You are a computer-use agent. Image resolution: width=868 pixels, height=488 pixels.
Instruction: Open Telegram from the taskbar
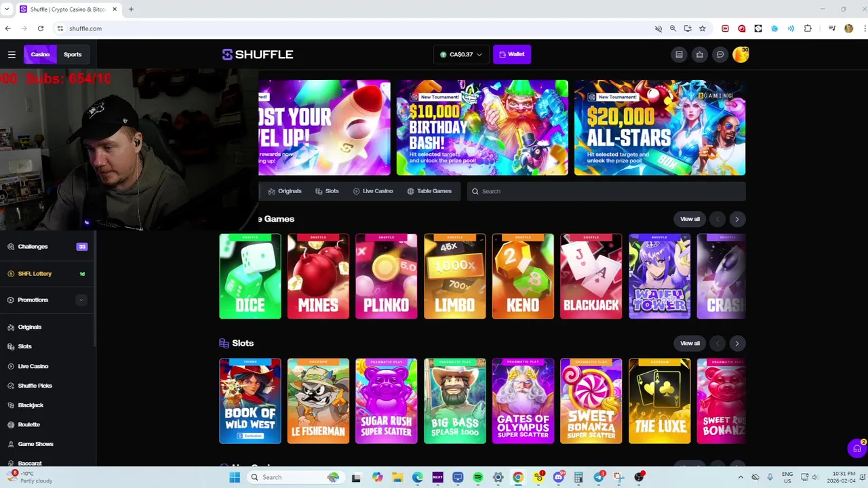pyautogui.click(x=599, y=477)
